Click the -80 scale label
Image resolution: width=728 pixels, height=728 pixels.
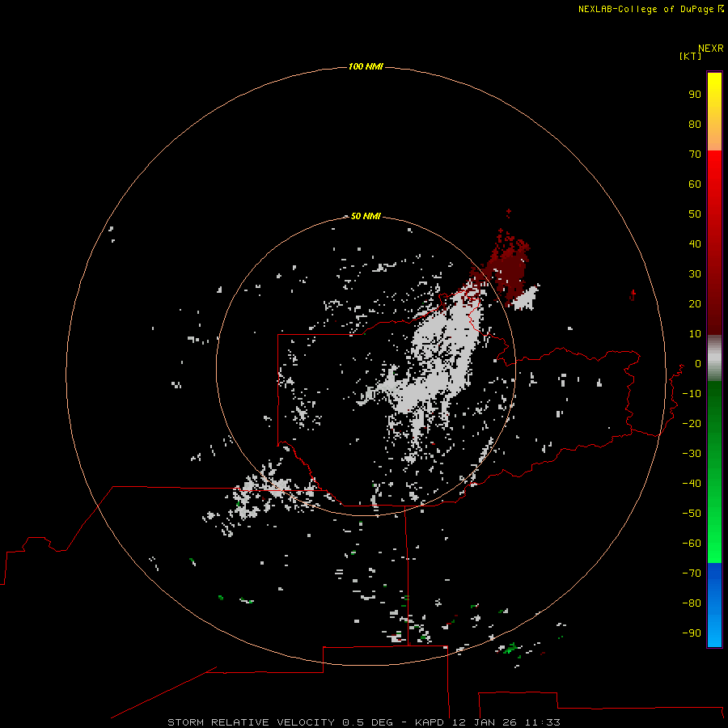[692, 603]
